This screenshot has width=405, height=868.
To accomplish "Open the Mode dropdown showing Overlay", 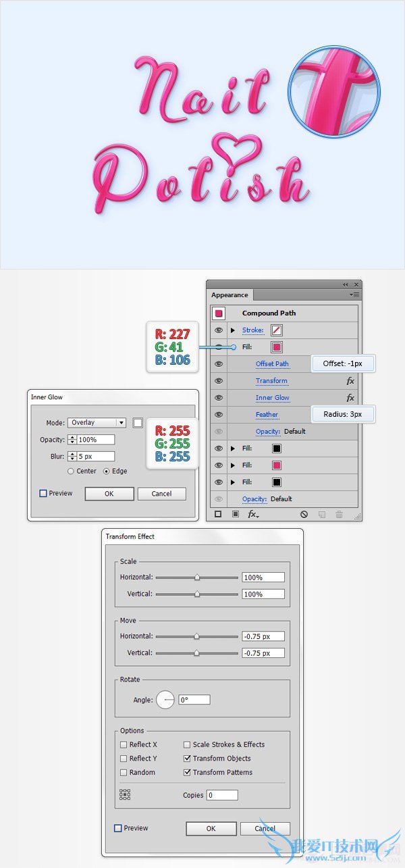I will 97,423.
